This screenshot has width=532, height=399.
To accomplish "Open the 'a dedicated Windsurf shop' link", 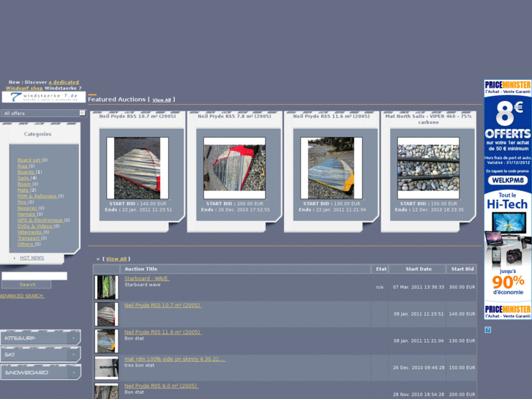I will point(42,85).
